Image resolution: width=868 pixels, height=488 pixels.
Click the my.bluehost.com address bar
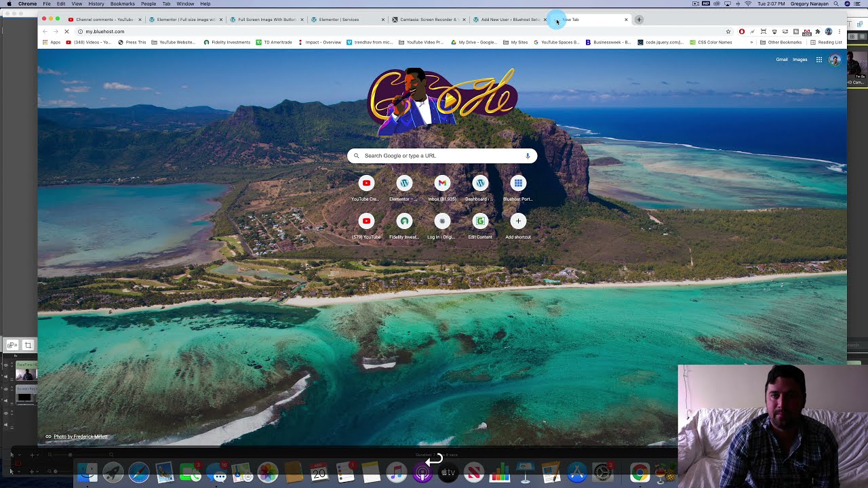click(398, 32)
